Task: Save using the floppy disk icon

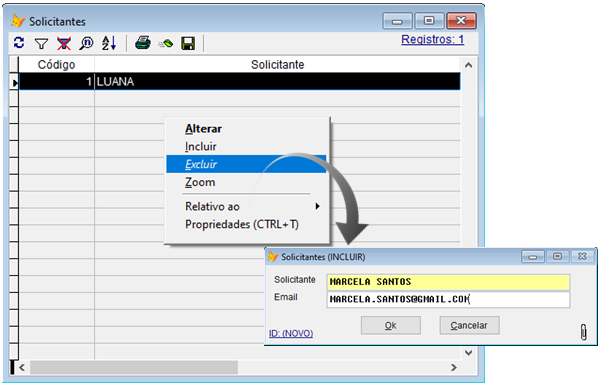Action: (x=188, y=44)
